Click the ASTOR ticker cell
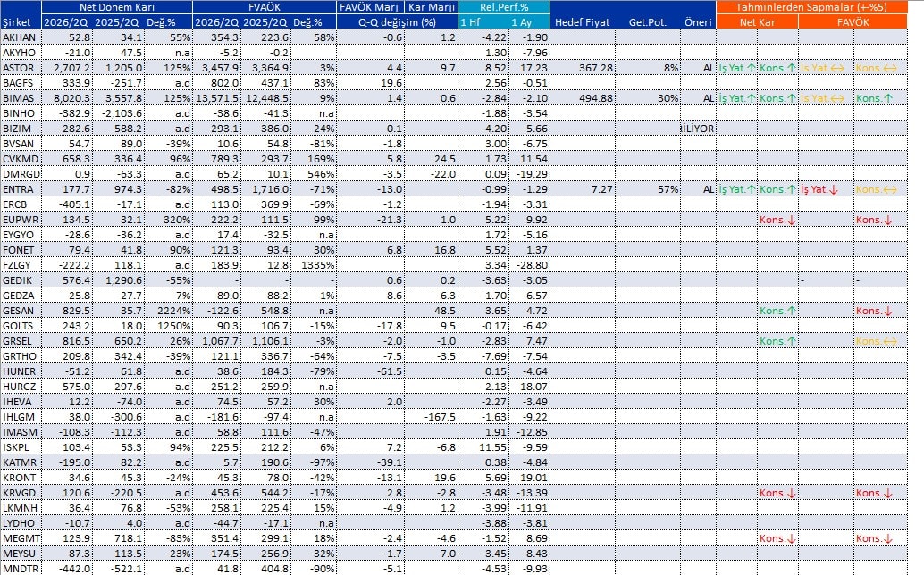Viewport: 924px width, 575px height. tap(21, 68)
